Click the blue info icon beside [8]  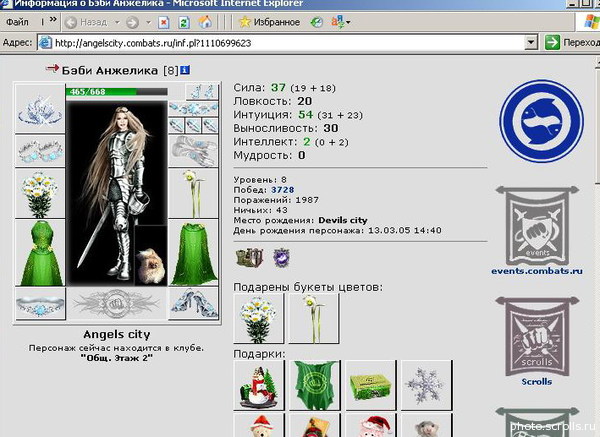[185, 70]
